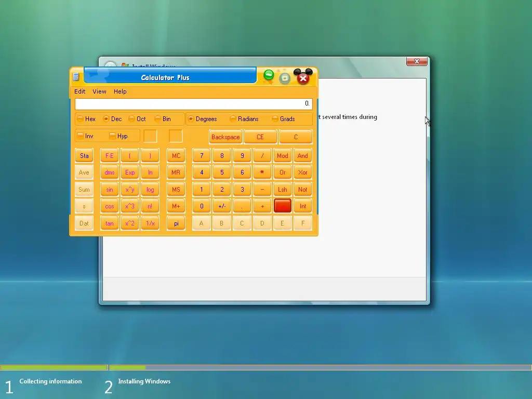Clear the entry with CE

click(260, 137)
